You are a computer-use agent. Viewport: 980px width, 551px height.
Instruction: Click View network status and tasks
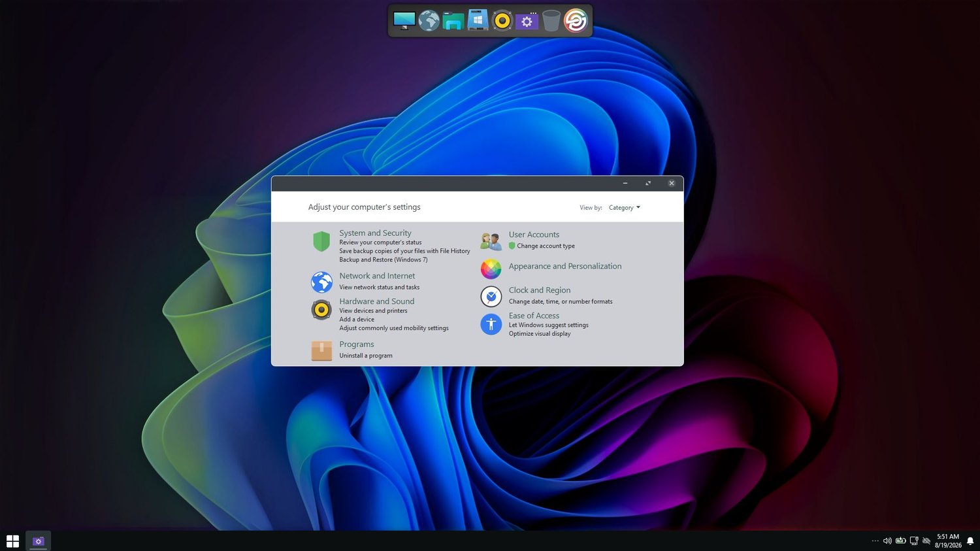click(380, 287)
